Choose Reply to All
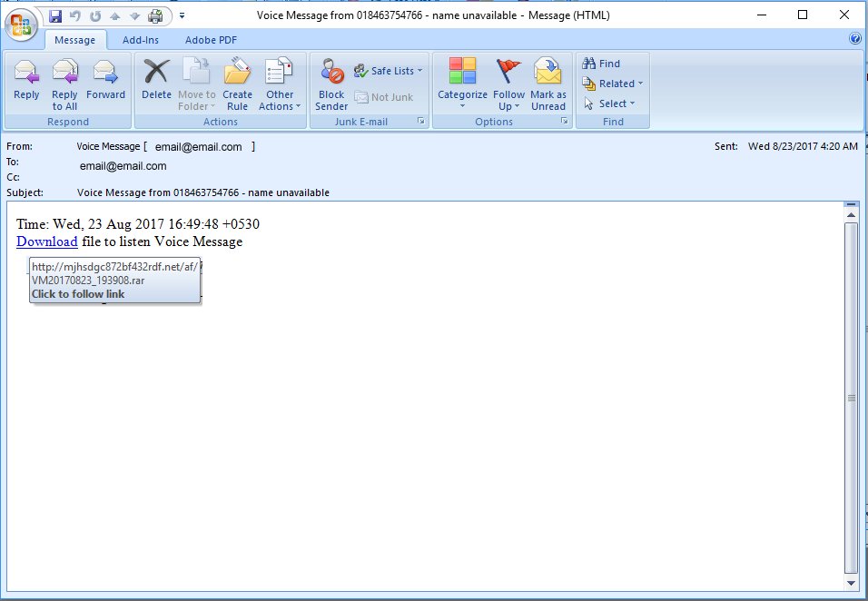Viewport: 868px width, 601px height. tap(64, 84)
